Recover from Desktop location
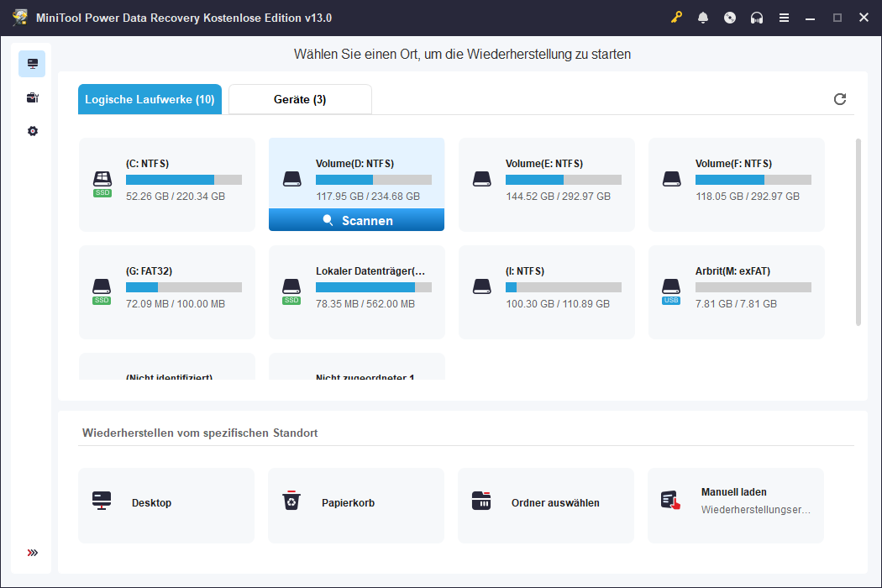 click(x=166, y=506)
